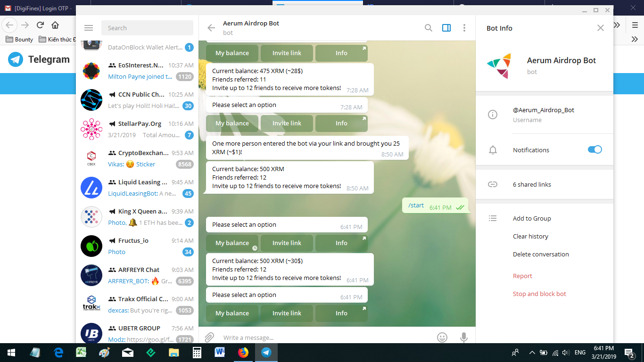Select Clear history

530,236
